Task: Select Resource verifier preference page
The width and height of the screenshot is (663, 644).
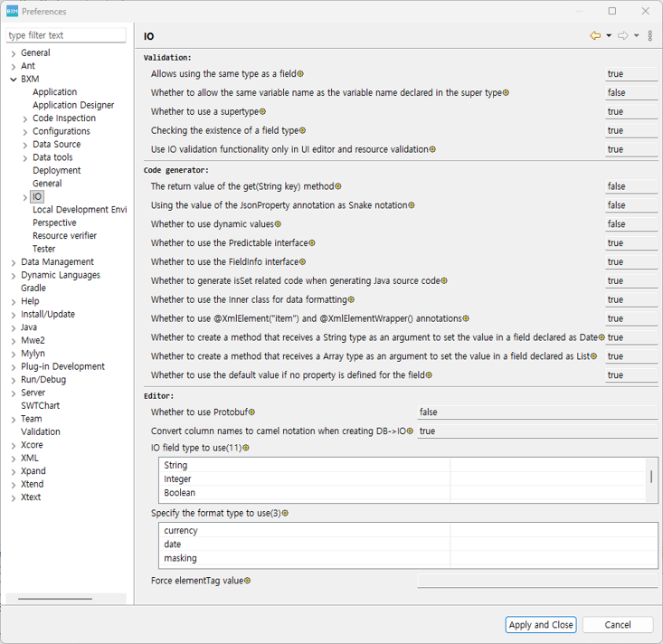Action: [64, 236]
